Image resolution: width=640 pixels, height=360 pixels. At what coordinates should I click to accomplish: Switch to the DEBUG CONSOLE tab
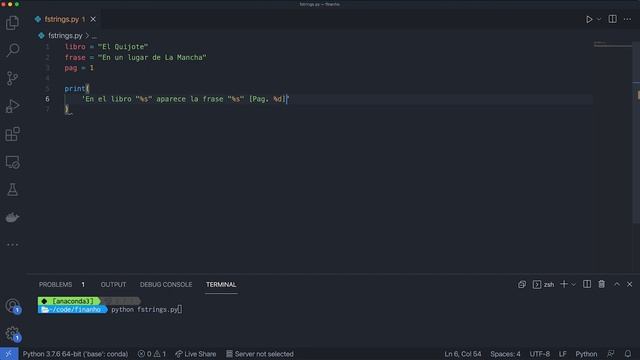click(166, 284)
